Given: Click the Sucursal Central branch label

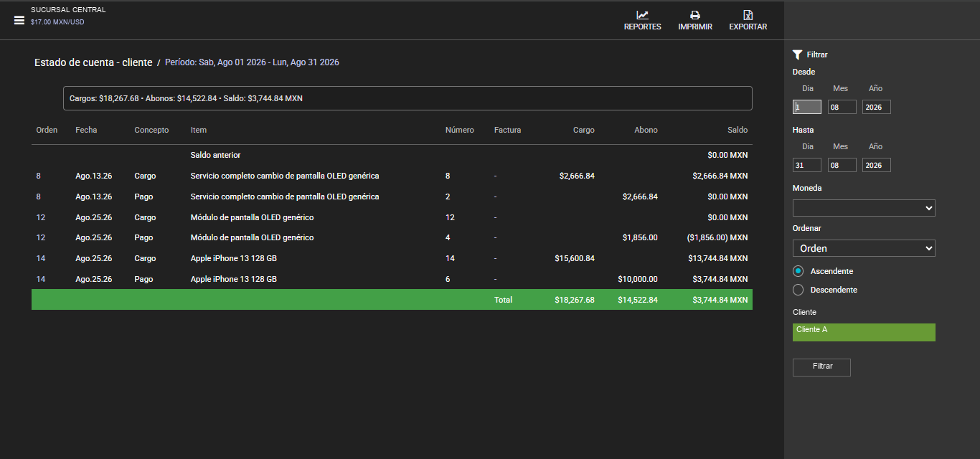Looking at the screenshot, I should coord(68,10).
